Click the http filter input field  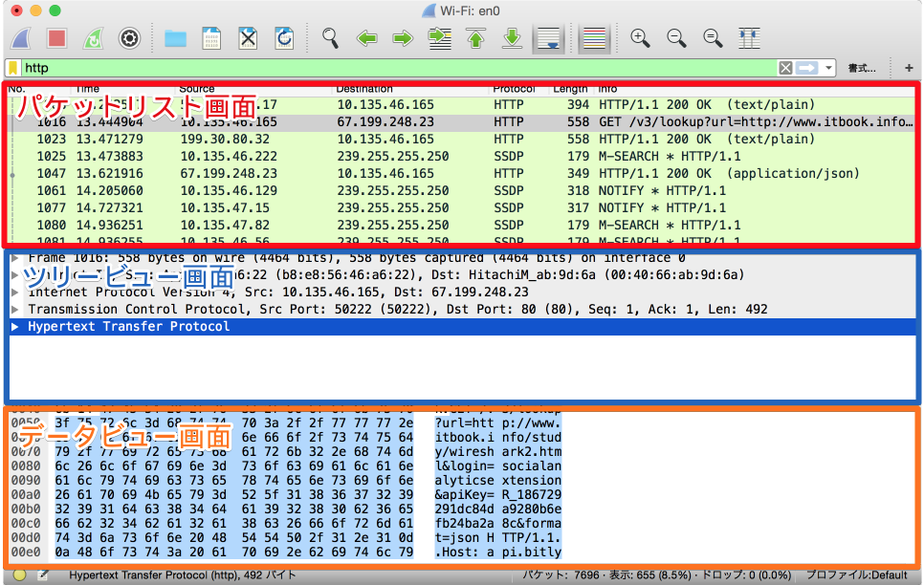tap(399, 68)
